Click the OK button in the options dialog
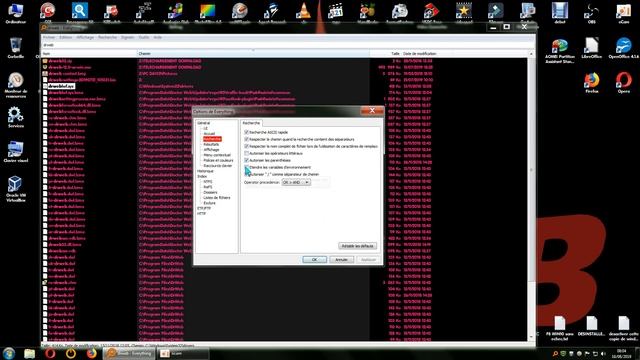 click(x=314, y=260)
